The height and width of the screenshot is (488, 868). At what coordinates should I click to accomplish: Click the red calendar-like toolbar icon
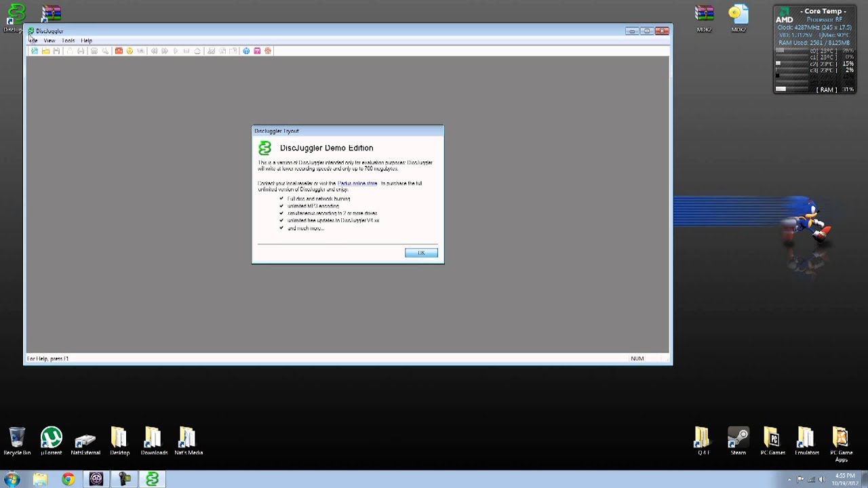tap(119, 51)
